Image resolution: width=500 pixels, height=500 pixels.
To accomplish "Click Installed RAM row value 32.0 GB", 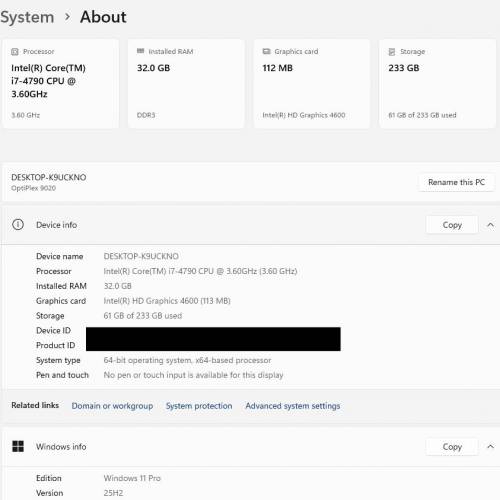I will [117, 286].
